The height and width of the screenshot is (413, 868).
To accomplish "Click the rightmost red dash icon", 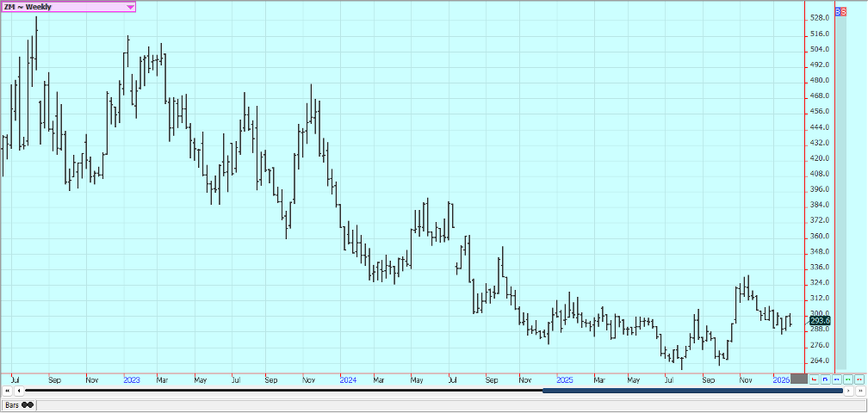I will [x=859, y=379].
